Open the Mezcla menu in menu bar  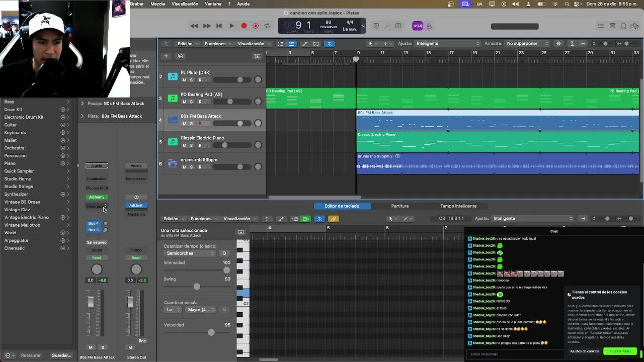pos(157,4)
